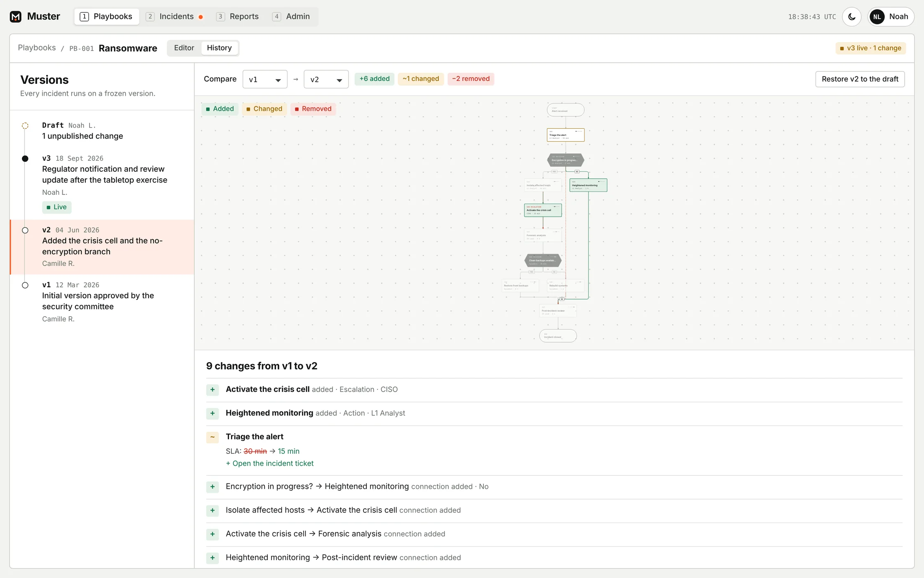924x578 pixels.
Task: Select the Restore from backups diagram node
Action: coord(520,286)
